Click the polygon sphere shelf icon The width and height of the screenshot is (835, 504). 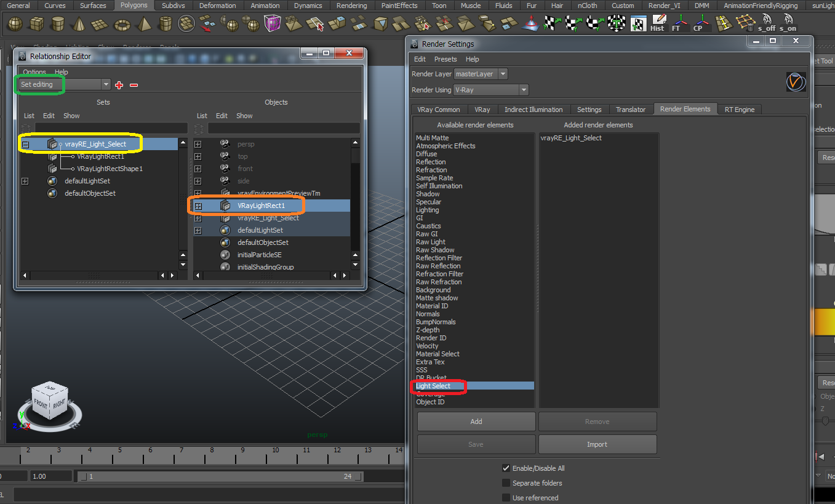(15, 24)
